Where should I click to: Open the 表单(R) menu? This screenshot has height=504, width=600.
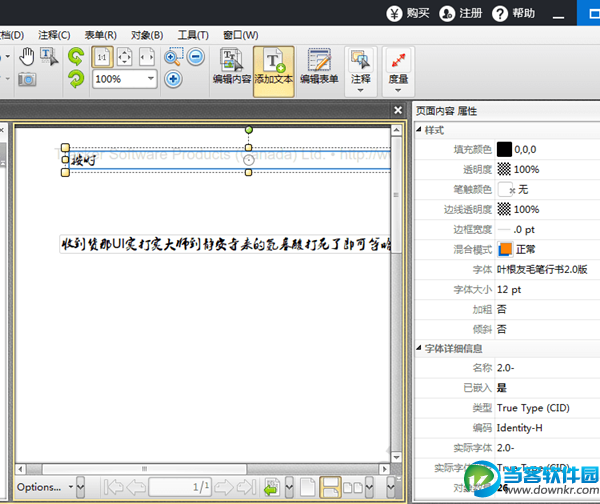tap(101, 35)
